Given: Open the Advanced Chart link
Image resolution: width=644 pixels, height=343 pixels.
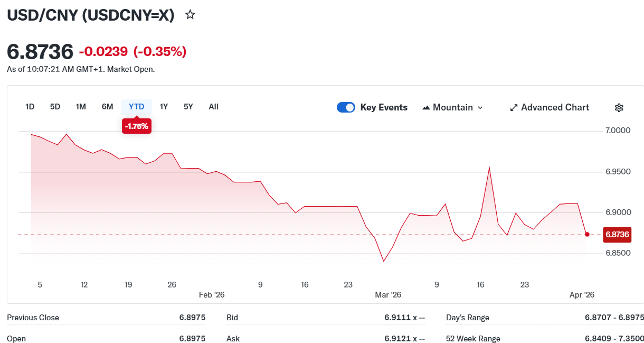Looking at the screenshot, I should pyautogui.click(x=555, y=108).
